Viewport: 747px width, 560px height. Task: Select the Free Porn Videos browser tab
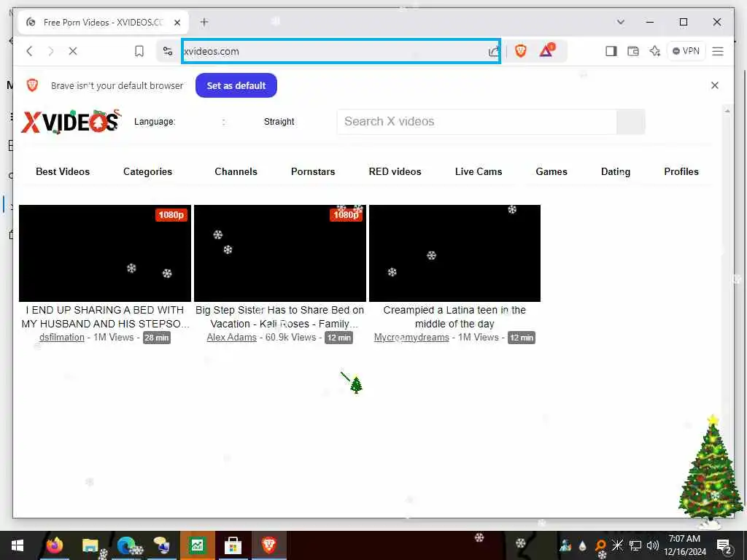point(102,23)
